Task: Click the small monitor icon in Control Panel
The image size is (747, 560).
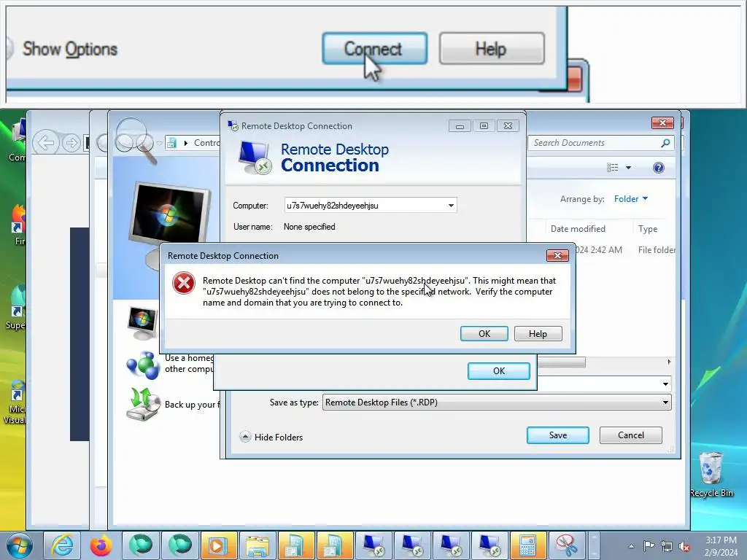Action: [x=142, y=323]
